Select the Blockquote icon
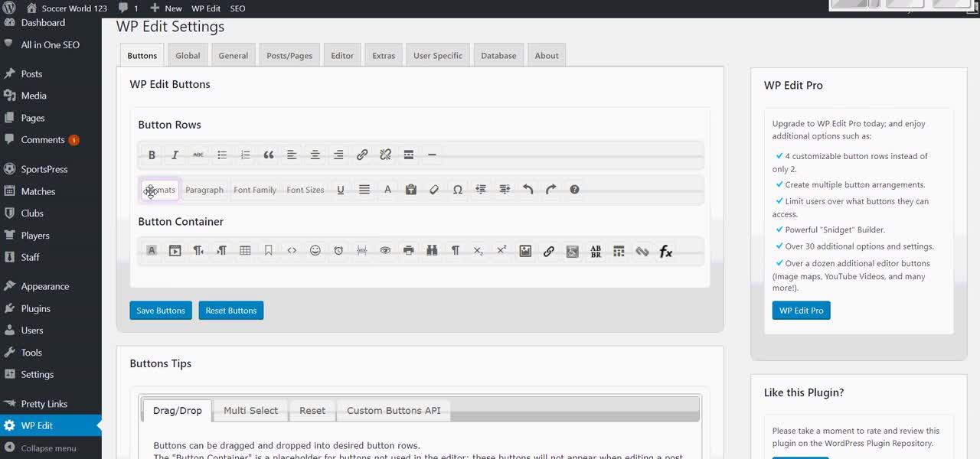The height and width of the screenshot is (459, 980). 269,155
